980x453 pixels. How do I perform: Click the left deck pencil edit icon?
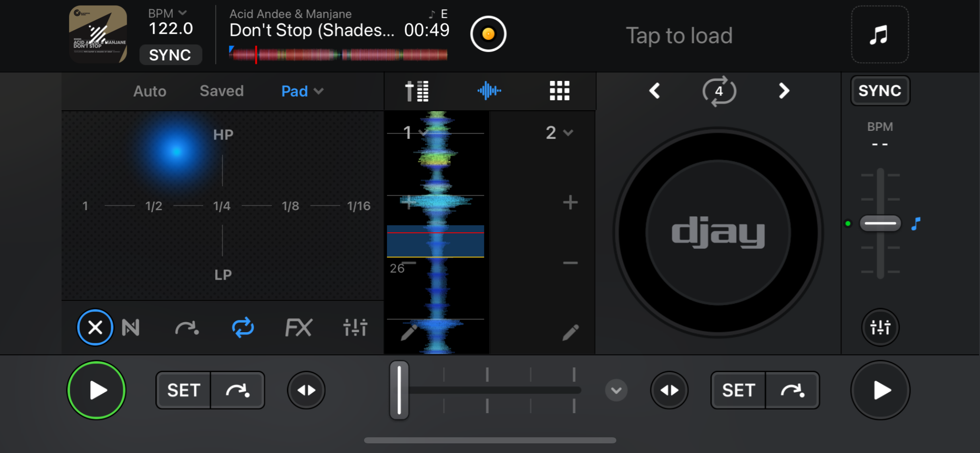point(409,333)
